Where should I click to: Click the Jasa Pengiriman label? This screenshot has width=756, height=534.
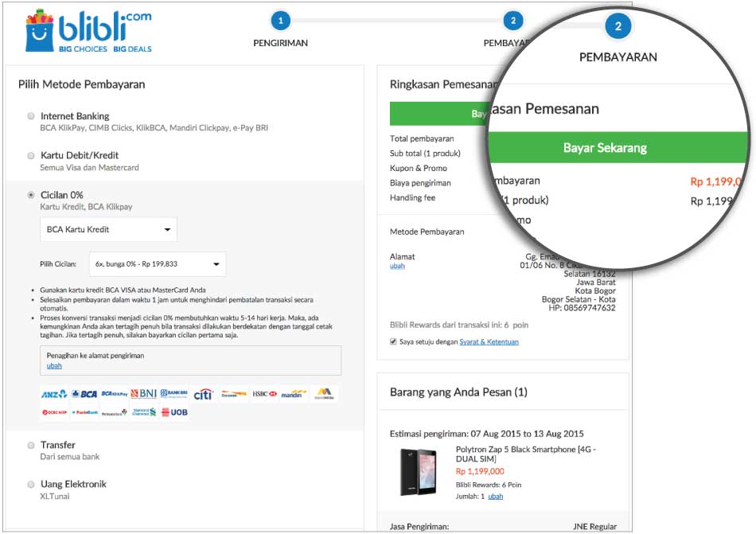point(419,527)
